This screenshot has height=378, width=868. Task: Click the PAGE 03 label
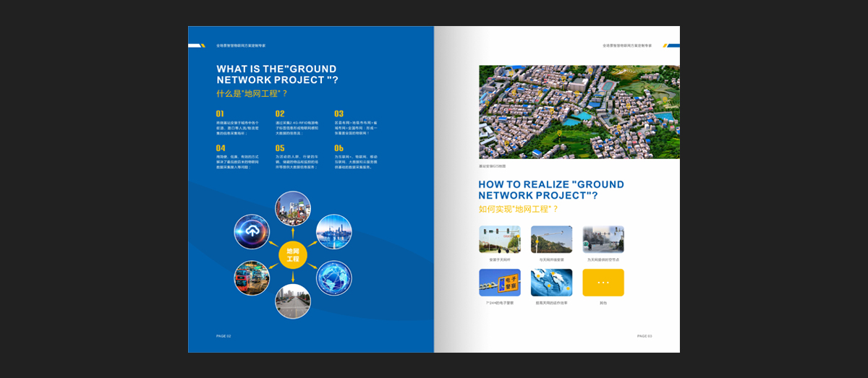click(x=644, y=336)
